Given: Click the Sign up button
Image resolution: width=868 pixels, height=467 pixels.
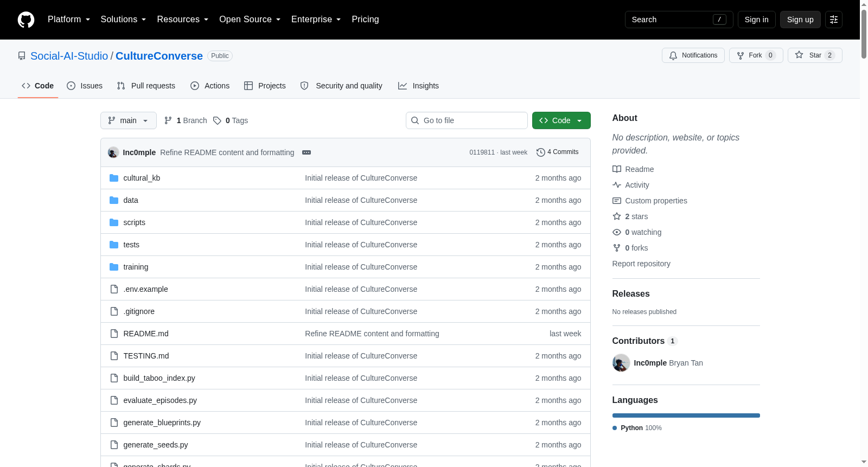Looking at the screenshot, I should tap(800, 20).
